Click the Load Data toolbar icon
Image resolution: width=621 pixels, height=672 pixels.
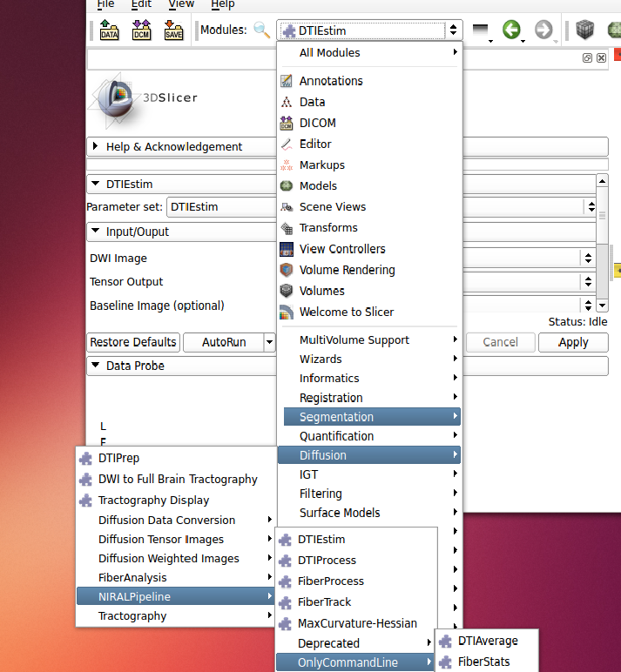(x=109, y=31)
